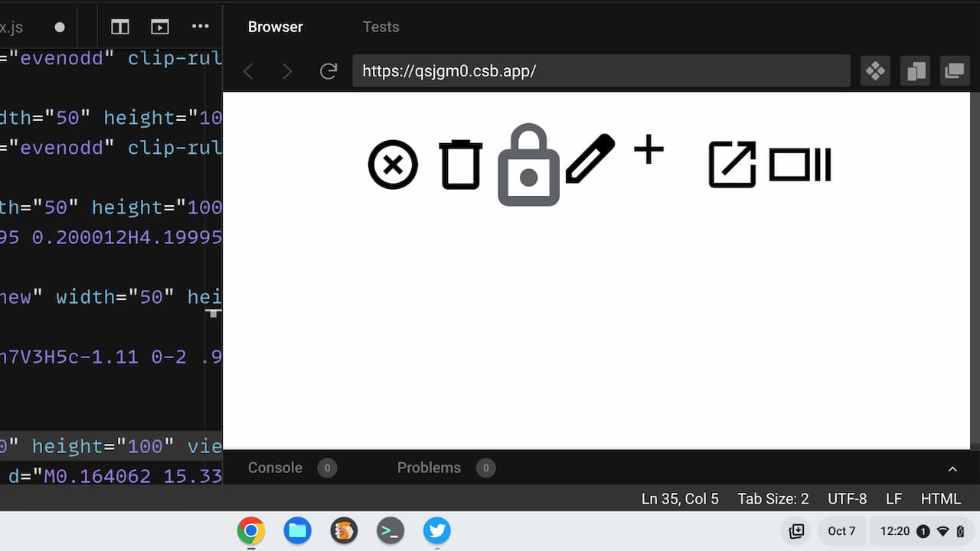
Task: Open preview in new window icon
Action: pyautogui.click(x=955, y=71)
